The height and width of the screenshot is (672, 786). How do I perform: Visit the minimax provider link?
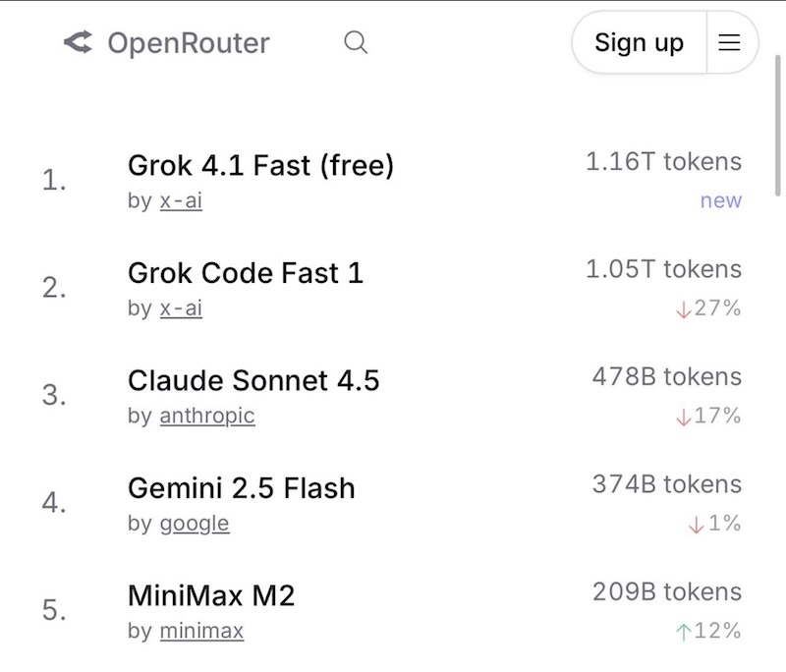coord(200,631)
